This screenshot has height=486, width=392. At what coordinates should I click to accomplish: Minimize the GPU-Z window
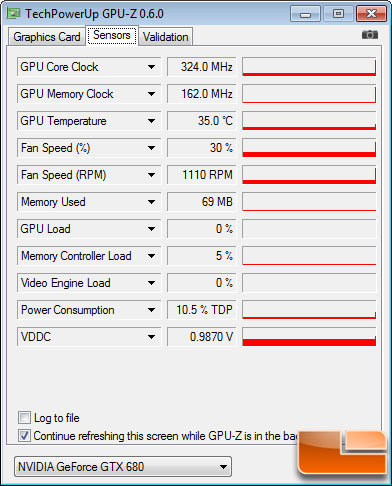pyautogui.click(x=305, y=14)
